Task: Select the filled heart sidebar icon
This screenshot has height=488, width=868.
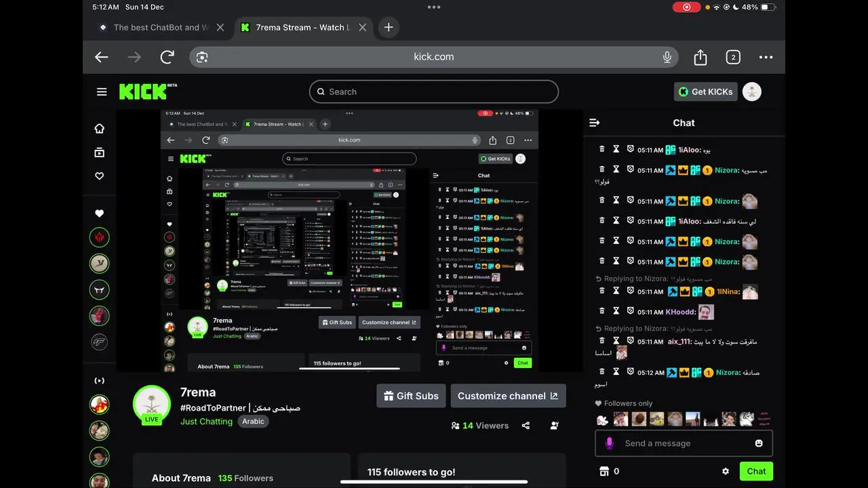Action: [100, 213]
